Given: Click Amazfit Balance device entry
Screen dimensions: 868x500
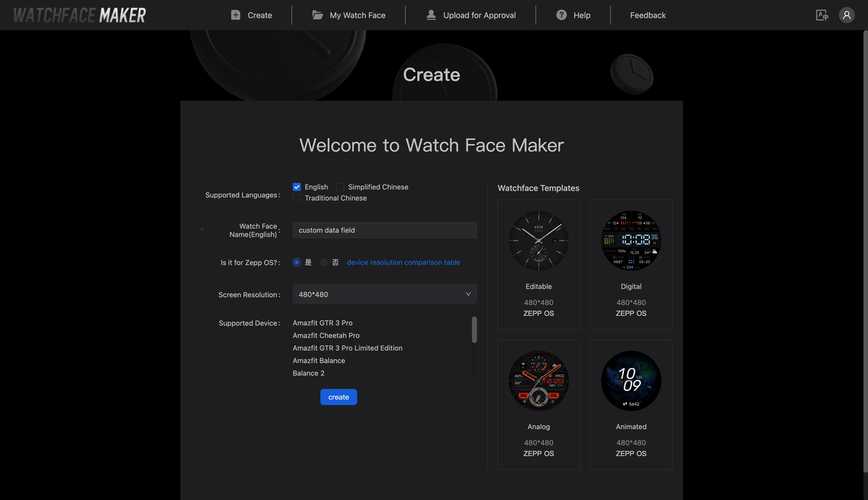Looking at the screenshot, I should 319,360.
